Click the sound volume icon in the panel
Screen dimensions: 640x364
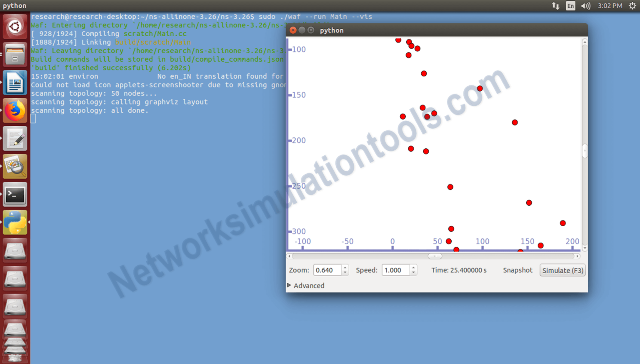point(586,6)
